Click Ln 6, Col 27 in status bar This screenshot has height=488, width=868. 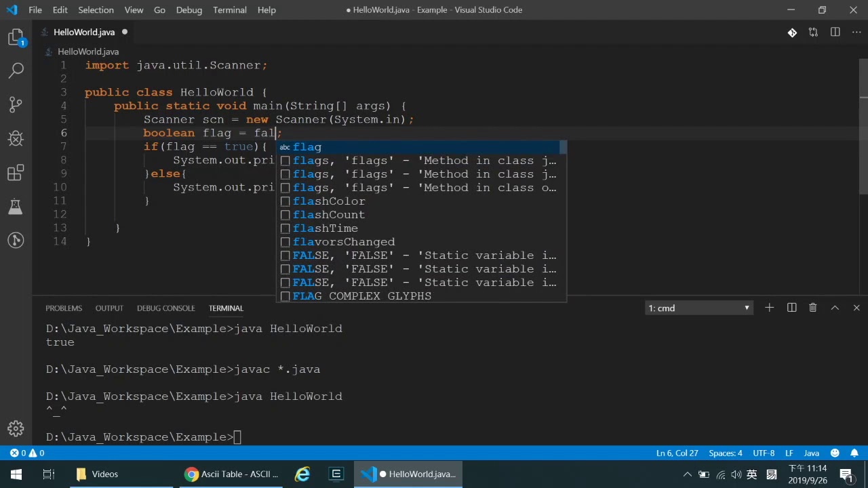tap(677, 453)
